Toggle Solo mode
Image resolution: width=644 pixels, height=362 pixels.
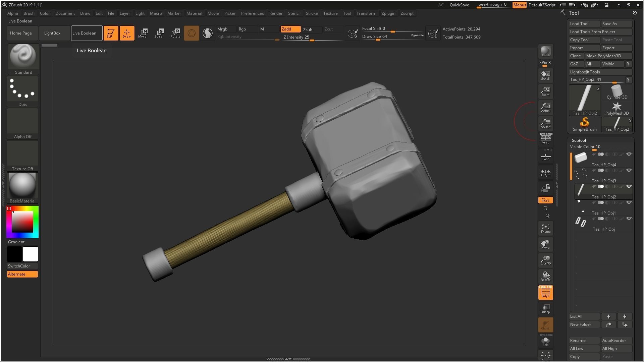point(545,341)
